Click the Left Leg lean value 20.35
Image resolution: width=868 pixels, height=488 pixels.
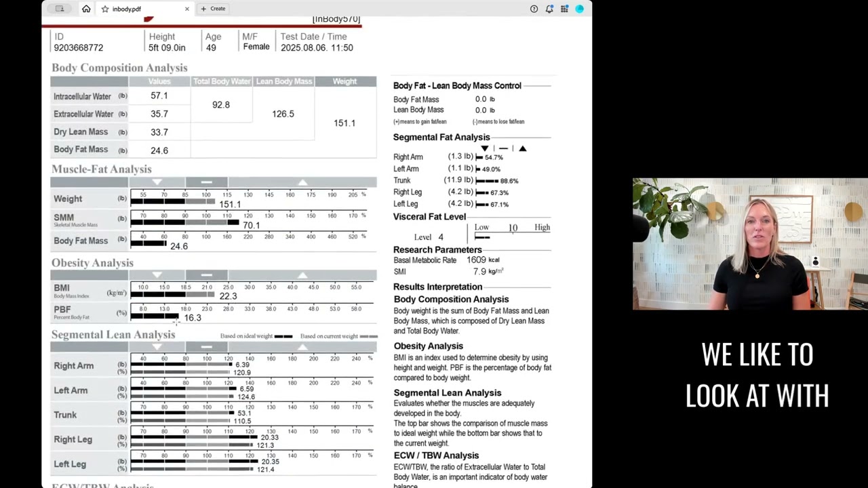(x=270, y=462)
